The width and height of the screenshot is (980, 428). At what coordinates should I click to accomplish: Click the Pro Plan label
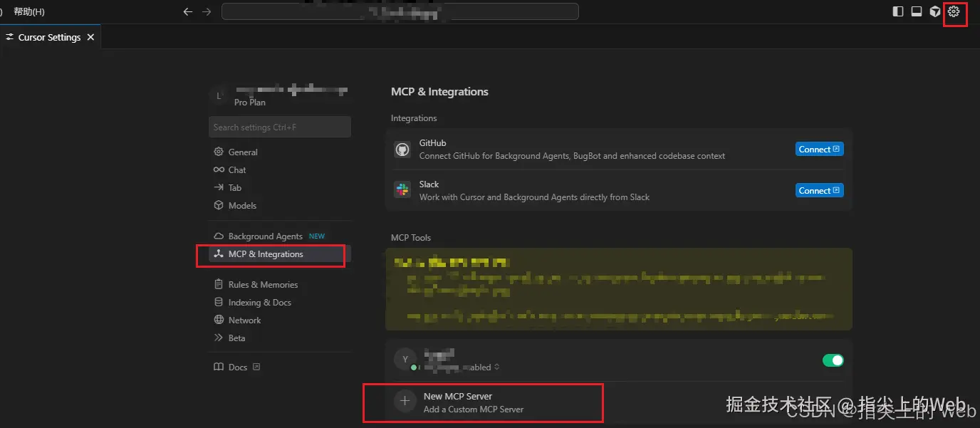point(250,103)
